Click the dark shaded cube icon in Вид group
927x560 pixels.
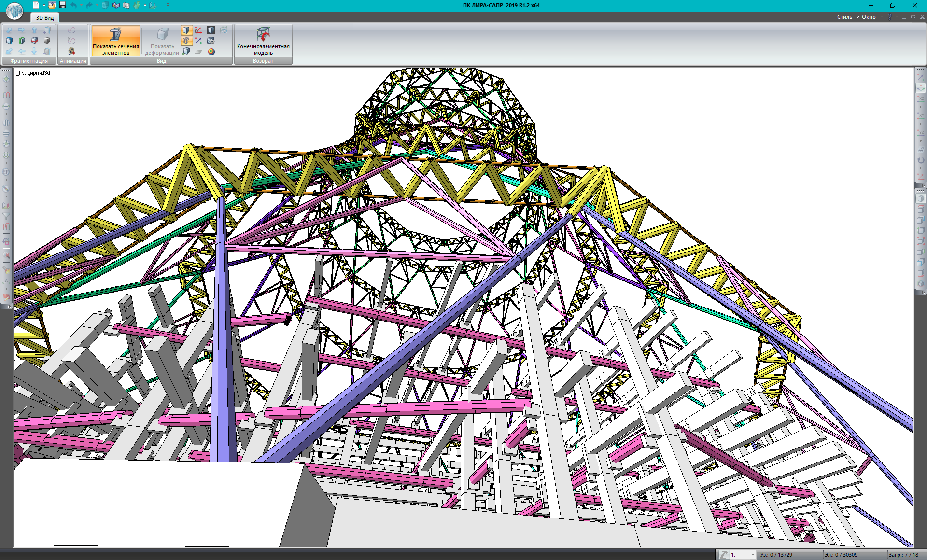click(211, 30)
